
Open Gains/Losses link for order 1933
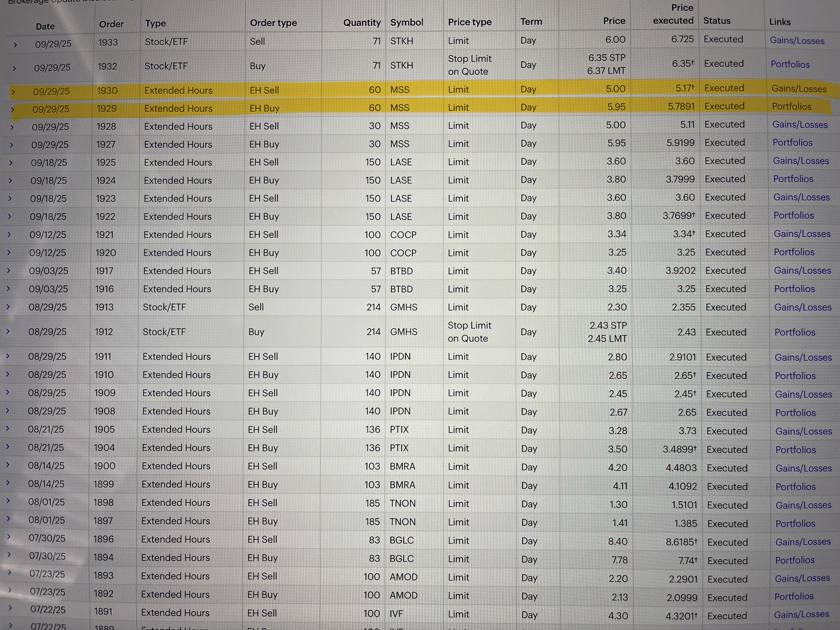click(x=797, y=41)
